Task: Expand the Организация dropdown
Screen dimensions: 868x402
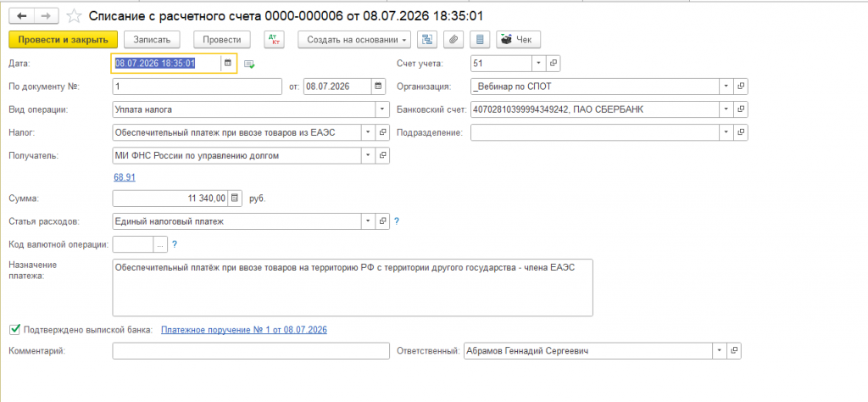Action: tap(726, 87)
